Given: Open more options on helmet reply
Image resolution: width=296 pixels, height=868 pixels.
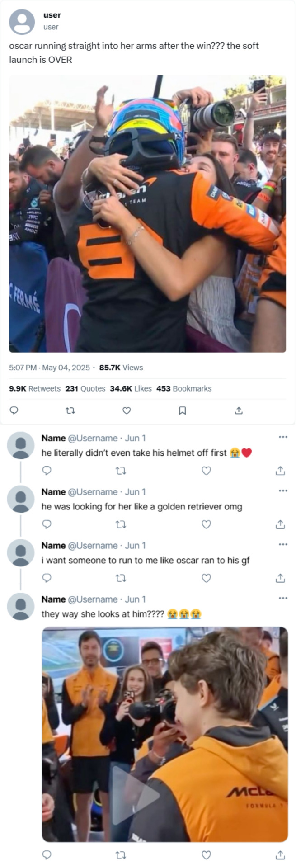Looking at the screenshot, I should [283, 437].
